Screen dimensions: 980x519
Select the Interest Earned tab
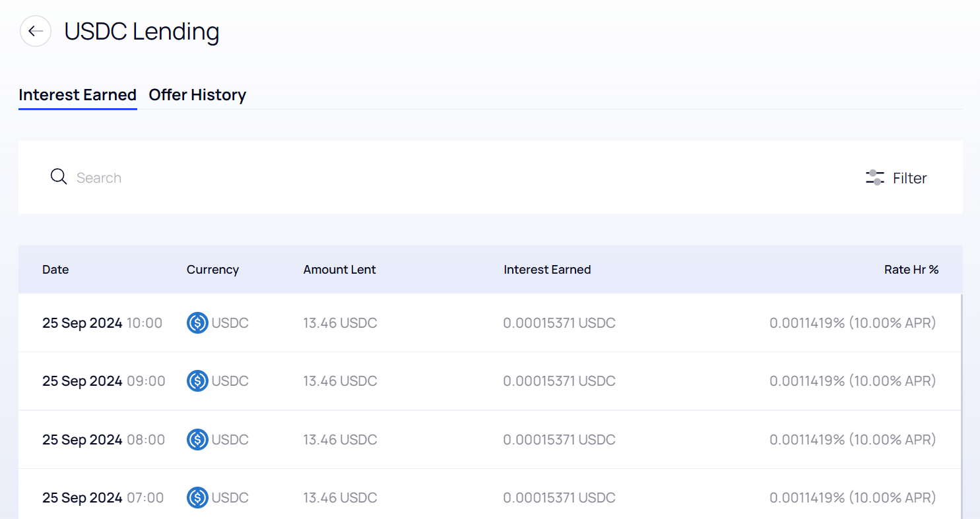click(77, 94)
